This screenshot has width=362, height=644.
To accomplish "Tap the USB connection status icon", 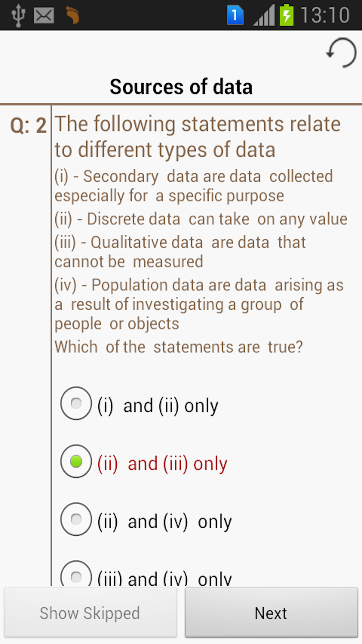I will (18, 15).
